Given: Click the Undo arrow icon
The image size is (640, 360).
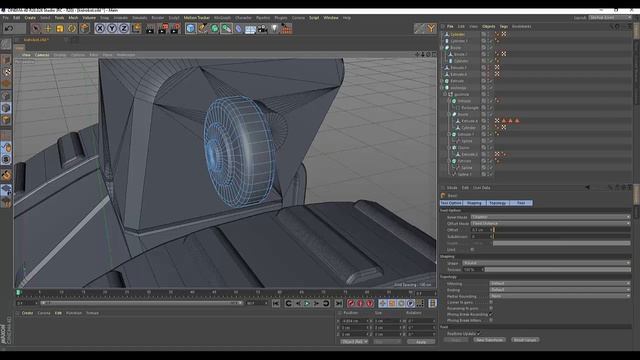Looking at the screenshot, I should click(9, 28).
